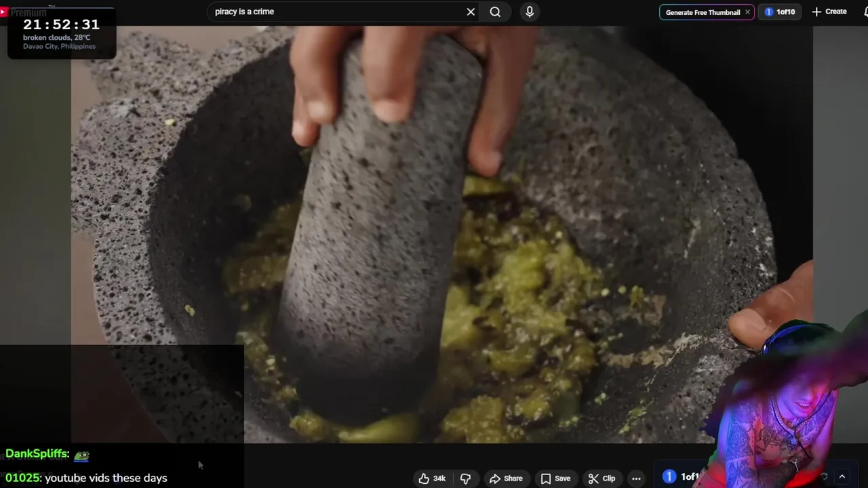
Task: Start voice search with the microphone
Action: [530, 12]
